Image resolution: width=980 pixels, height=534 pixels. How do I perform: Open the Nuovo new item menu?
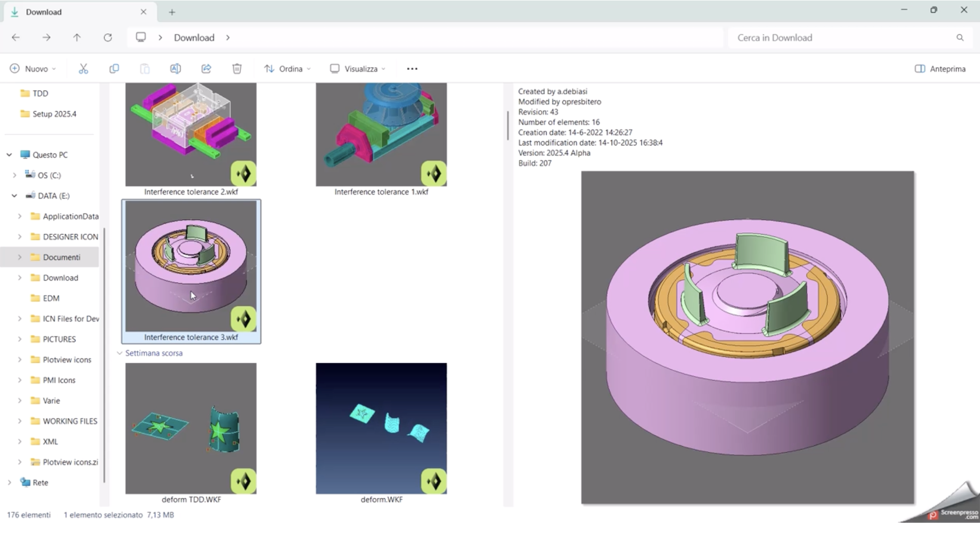32,69
